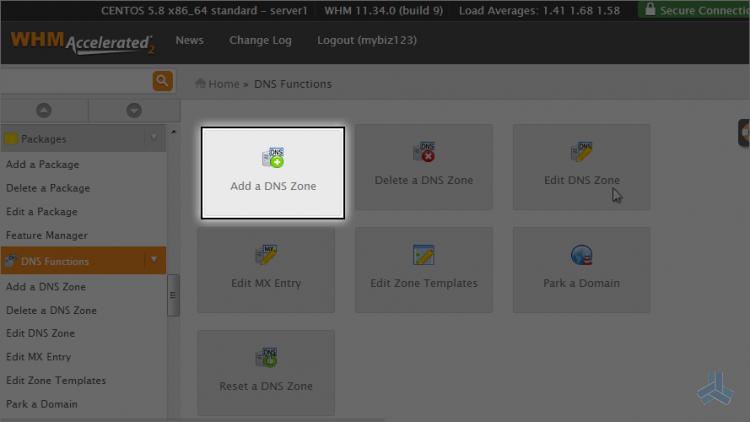Viewport: 750px width, 422px height.
Task: Click the orange search magnifier button
Action: coord(163,81)
